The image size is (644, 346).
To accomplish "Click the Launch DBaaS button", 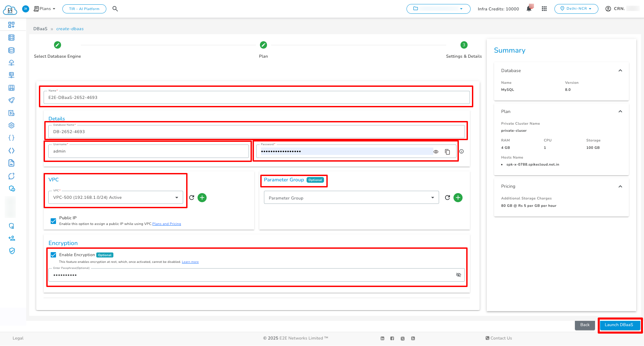I will (620, 325).
